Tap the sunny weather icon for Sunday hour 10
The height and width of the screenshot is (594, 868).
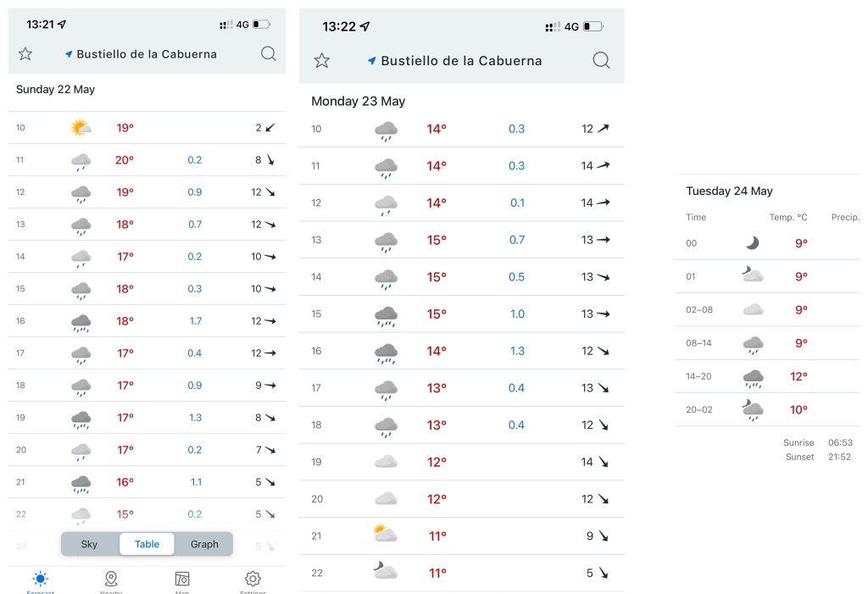point(81,128)
